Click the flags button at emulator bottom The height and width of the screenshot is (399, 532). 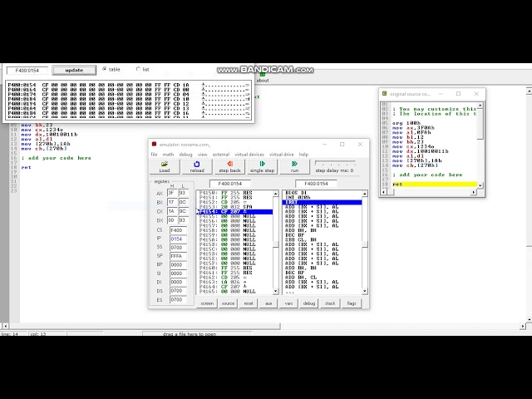[x=352, y=303]
